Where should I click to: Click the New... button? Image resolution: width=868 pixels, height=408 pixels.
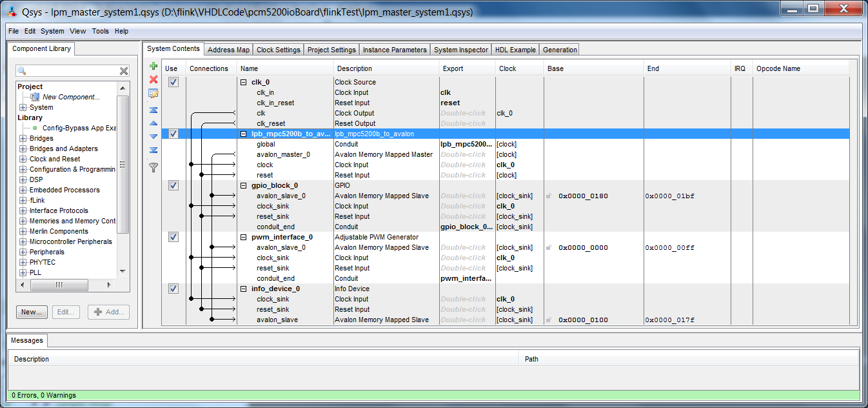(32, 312)
